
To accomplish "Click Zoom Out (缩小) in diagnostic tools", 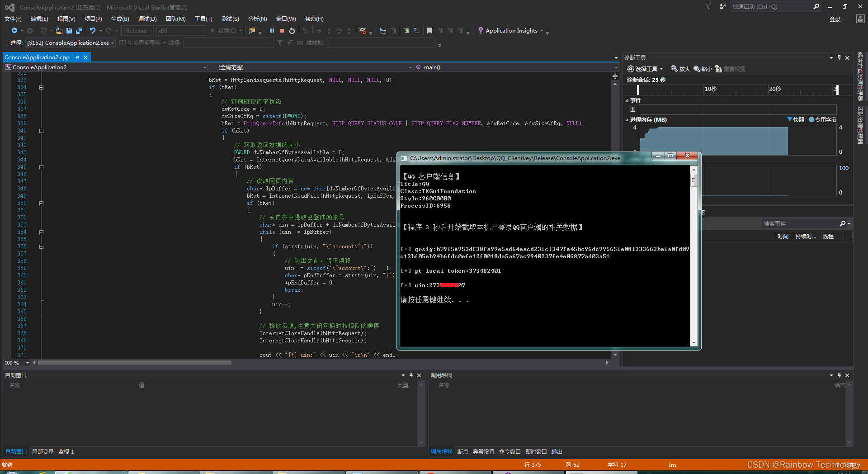I will (703, 69).
